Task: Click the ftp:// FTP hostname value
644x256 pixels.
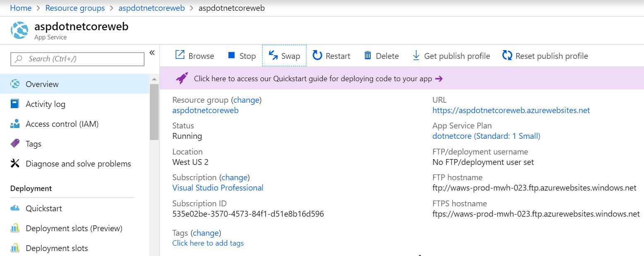Action: tap(534, 188)
